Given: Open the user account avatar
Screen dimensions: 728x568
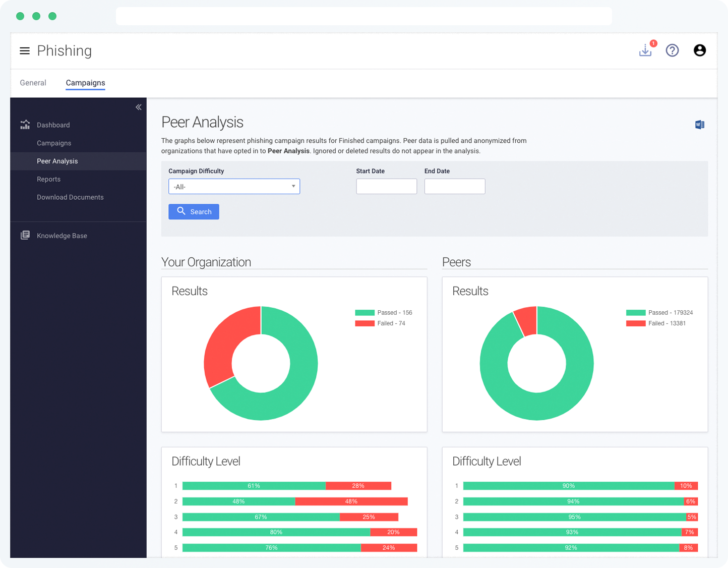Looking at the screenshot, I should pos(700,50).
